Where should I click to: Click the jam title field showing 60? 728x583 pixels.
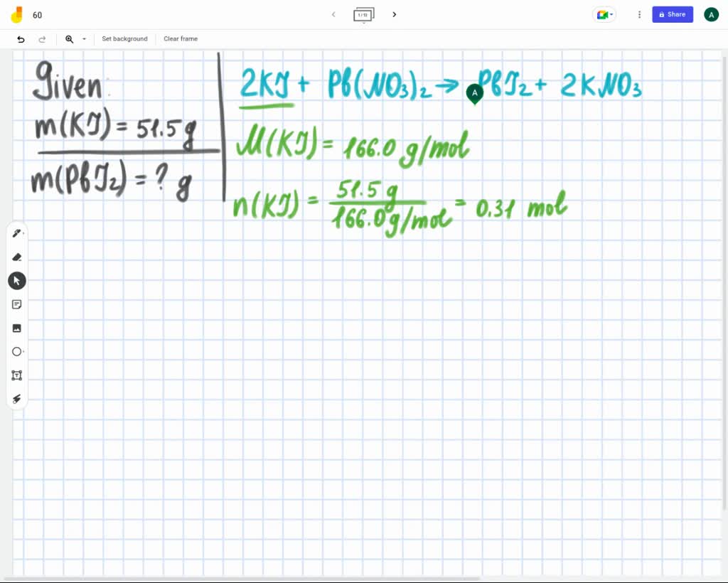tap(37, 14)
